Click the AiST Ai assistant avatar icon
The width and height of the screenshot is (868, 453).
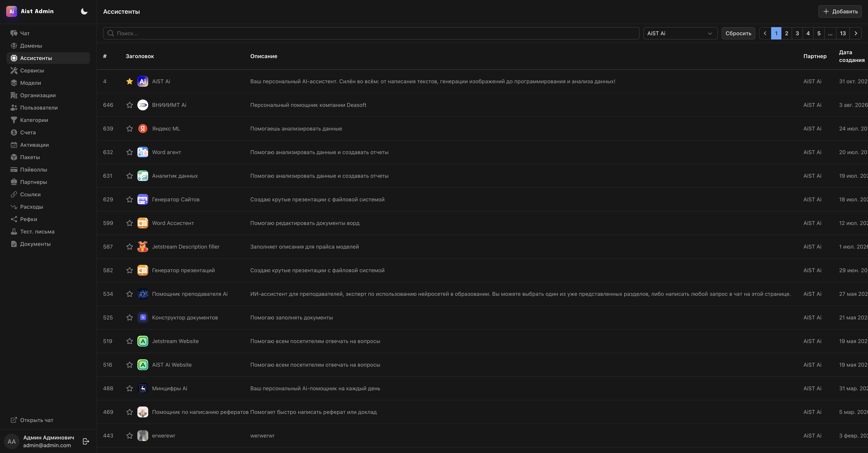click(x=143, y=82)
